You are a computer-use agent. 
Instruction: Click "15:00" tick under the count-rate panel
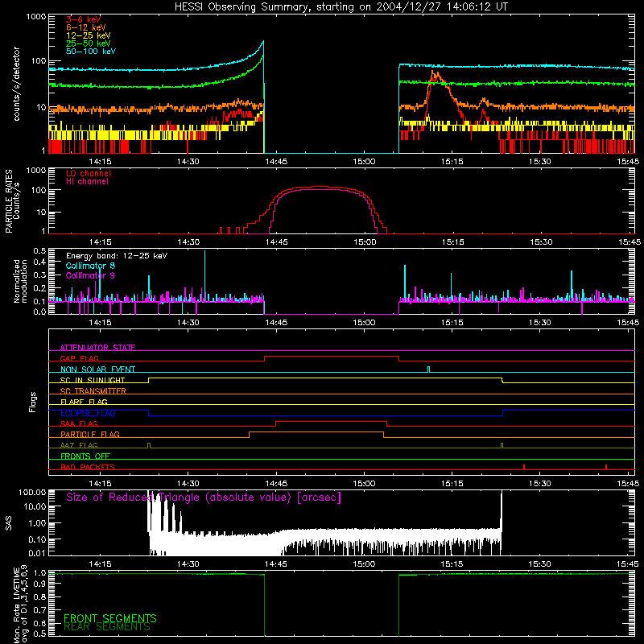[x=364, y=162]
